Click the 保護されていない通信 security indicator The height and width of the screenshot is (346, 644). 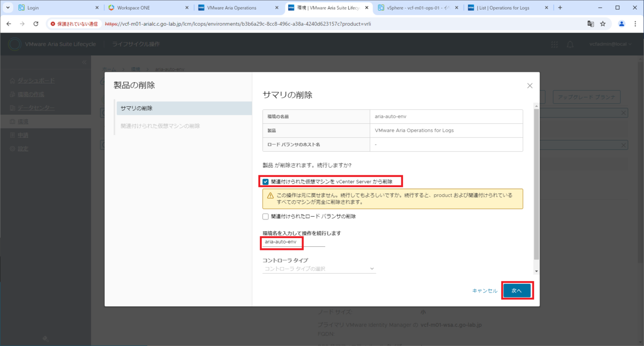pyautogui.click(x=74, y=24)
